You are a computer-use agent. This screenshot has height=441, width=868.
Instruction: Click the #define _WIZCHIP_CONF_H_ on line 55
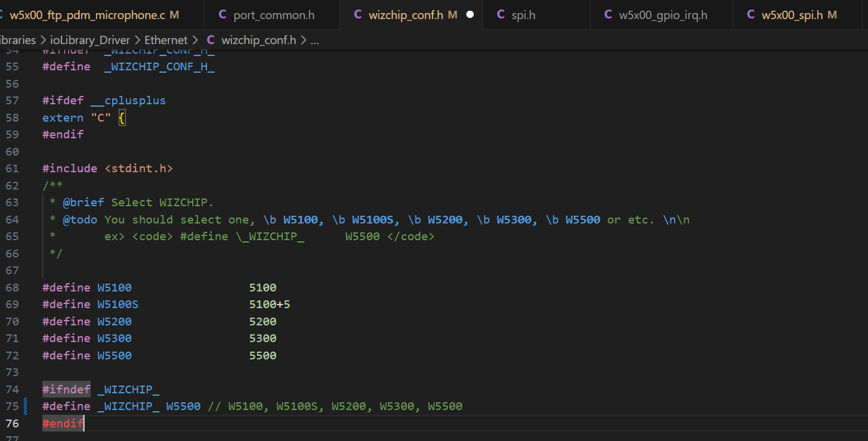tap(128, 66)
